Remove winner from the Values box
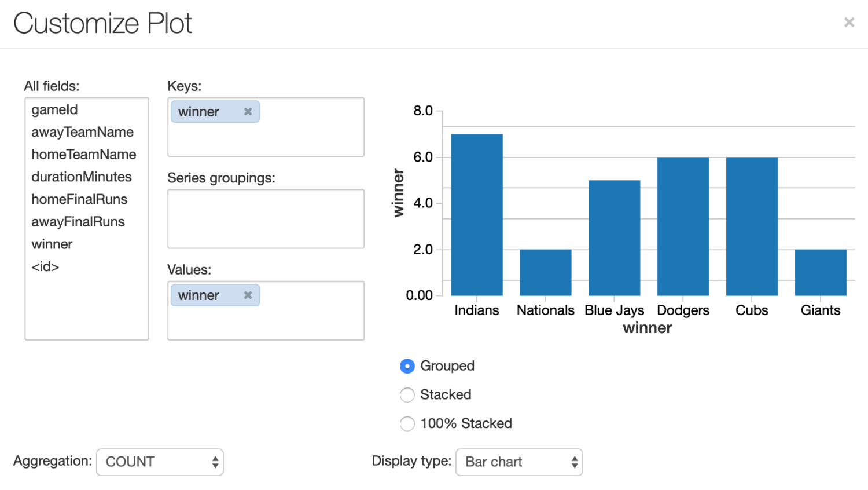Screen dimensions: 868x490 (x=248, y=295)
